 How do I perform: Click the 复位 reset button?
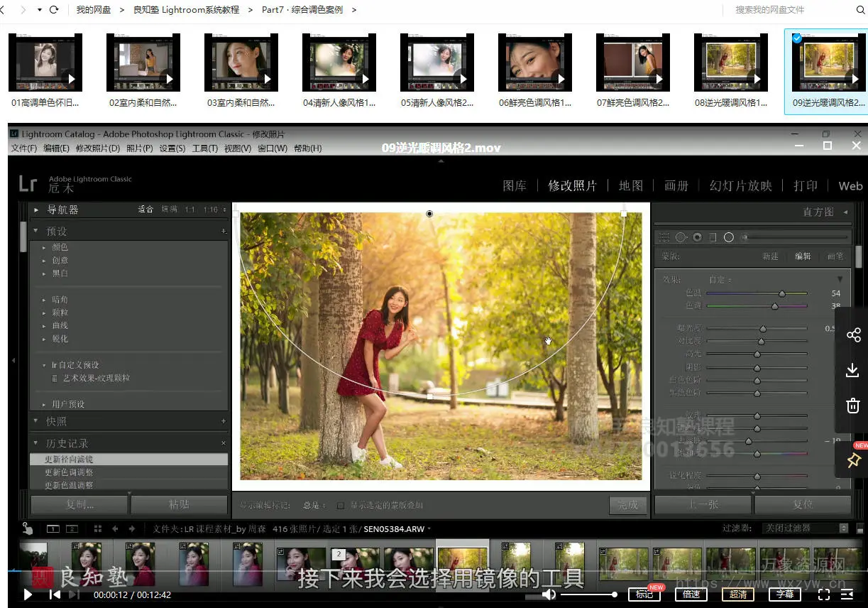(x=803, y=504)
